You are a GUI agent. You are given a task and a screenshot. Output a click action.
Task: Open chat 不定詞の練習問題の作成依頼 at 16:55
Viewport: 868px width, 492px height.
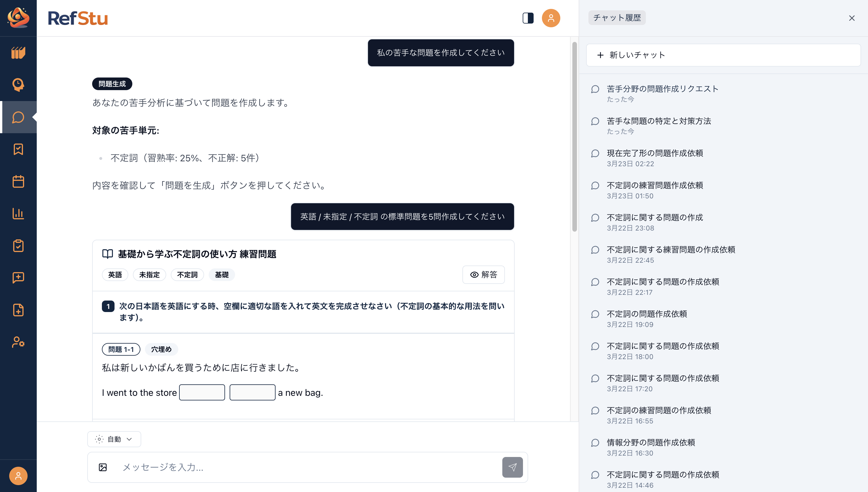[723, 415]
